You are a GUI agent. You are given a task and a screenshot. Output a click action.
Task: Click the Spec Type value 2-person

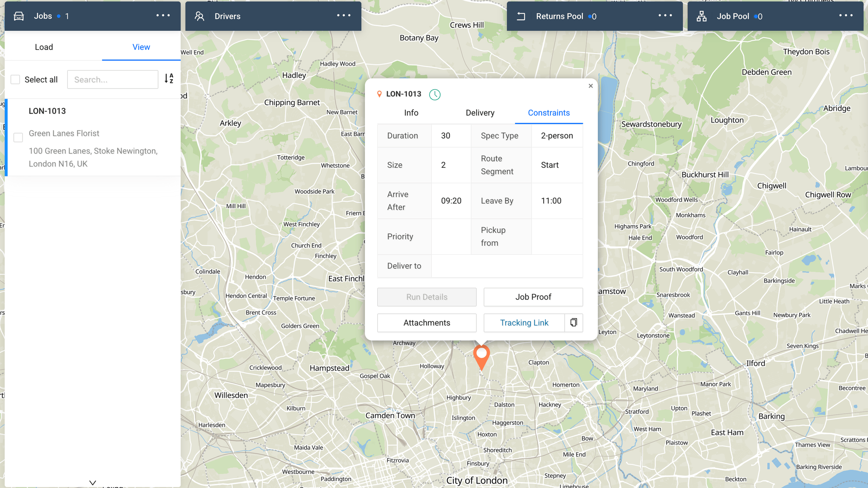pos(557,136)
